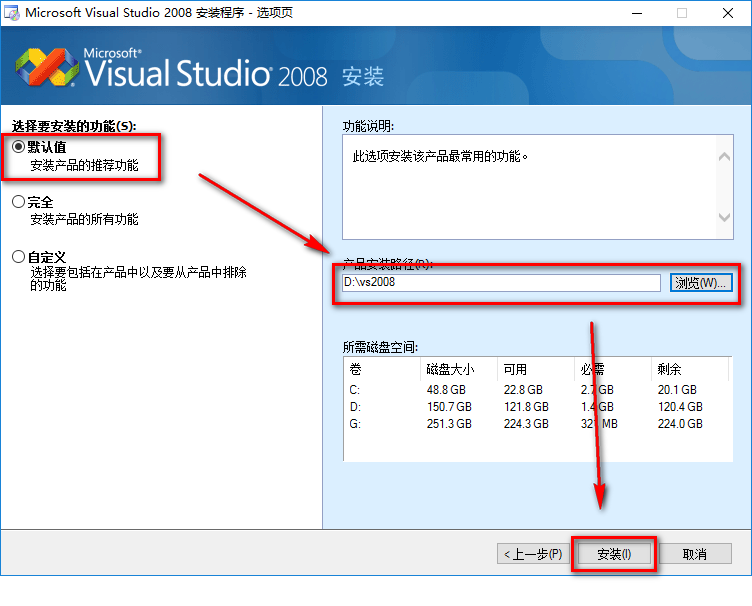Close the installer window
The image size is (752, 606).
pos(728,13)
